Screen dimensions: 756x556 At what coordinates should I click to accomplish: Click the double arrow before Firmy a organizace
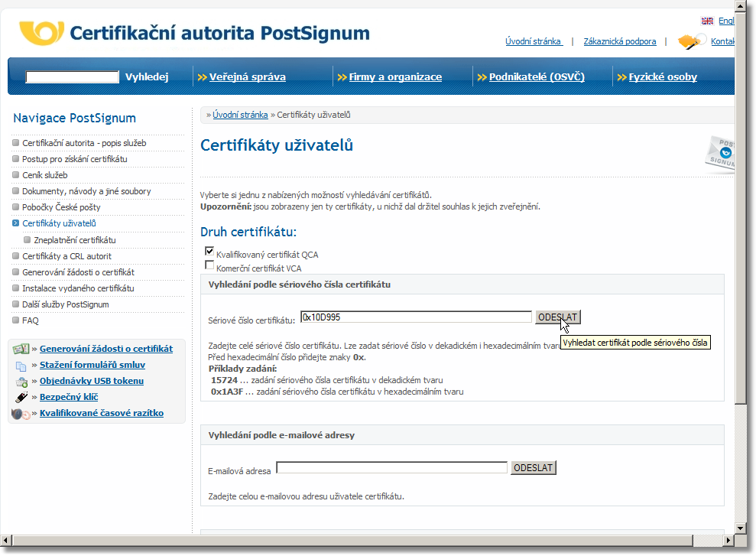[x=342, y=77]
